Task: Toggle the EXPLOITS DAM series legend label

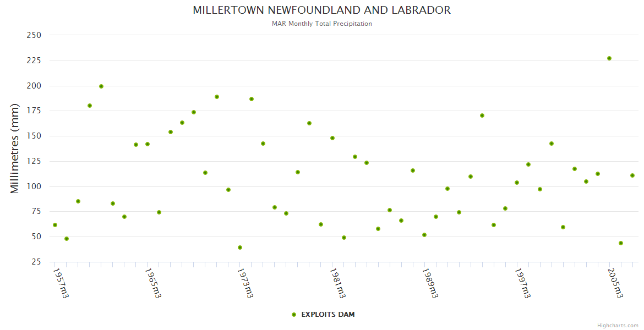Action: pos(328,315)
